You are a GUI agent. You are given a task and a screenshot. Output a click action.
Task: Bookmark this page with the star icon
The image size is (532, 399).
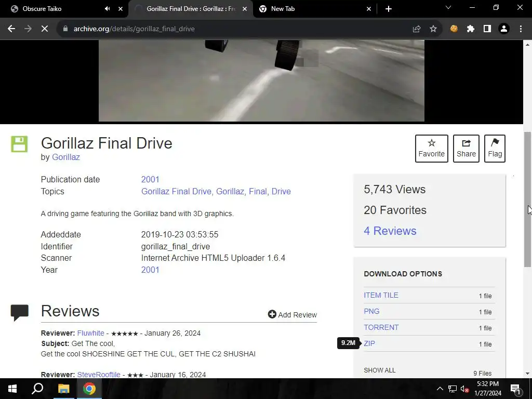point(433,29)
